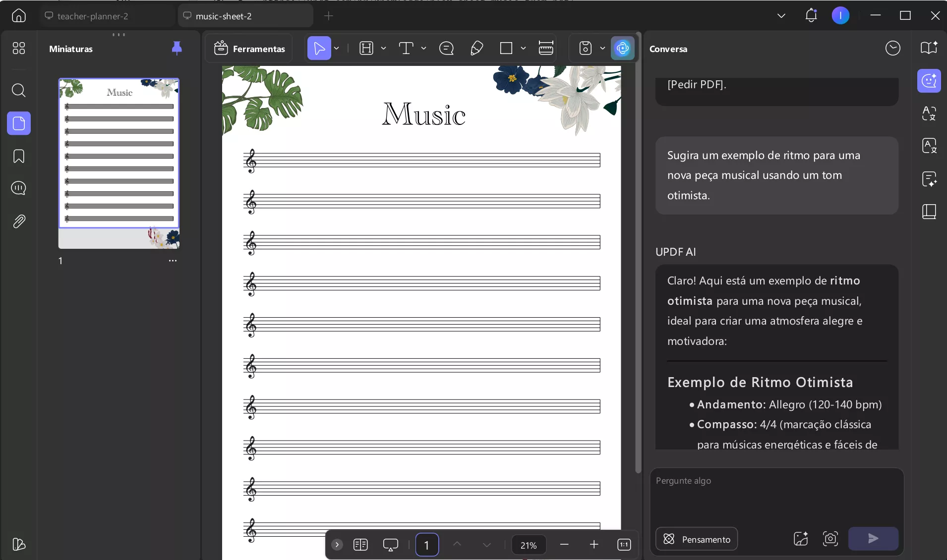Expand the selection tool dropdown chevron

click(x=337, y=48)
